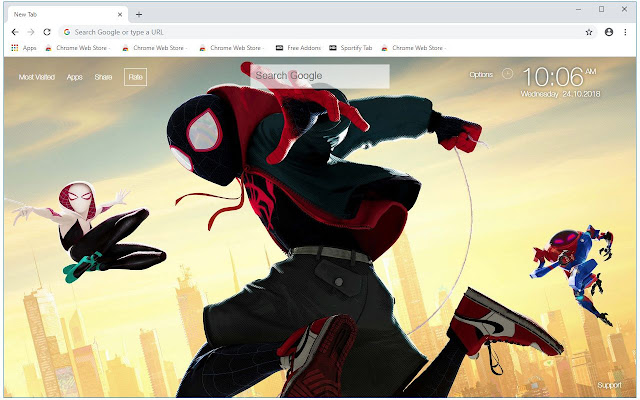The height and width of the screenshot is (400, 640).
Task: Open the Options link
Action: [481, 74]
